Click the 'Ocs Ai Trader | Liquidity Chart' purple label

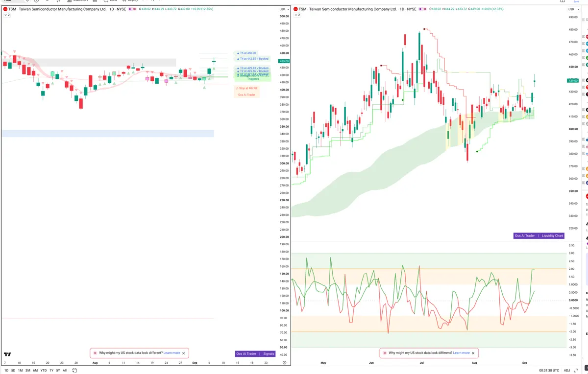click(x=539, y=235)
